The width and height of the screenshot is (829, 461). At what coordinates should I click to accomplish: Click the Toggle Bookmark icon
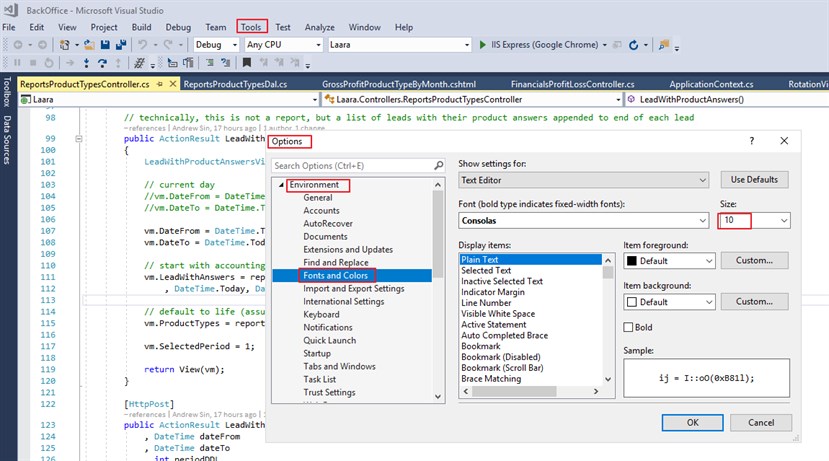(x=246, y=63)
